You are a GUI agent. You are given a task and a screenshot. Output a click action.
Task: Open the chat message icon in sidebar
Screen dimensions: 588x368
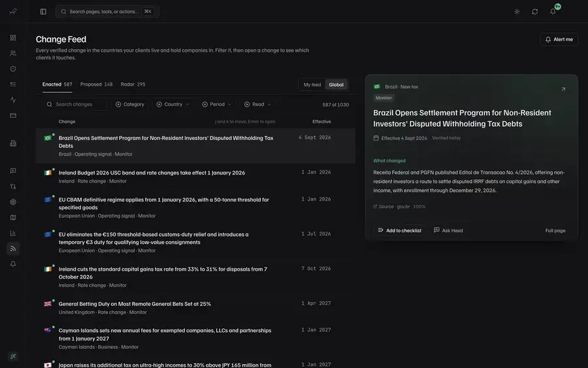point(13,171)
